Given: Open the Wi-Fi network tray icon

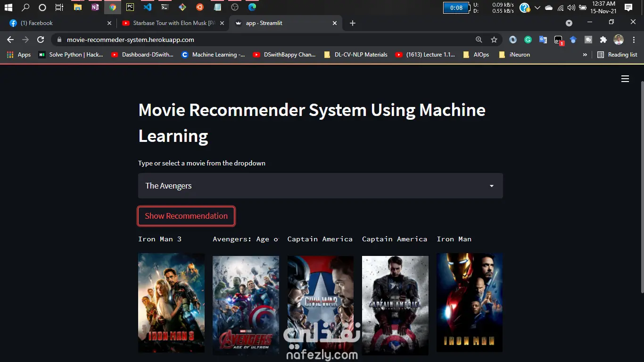Looking at the screenshot, I should tap(561, 8).
